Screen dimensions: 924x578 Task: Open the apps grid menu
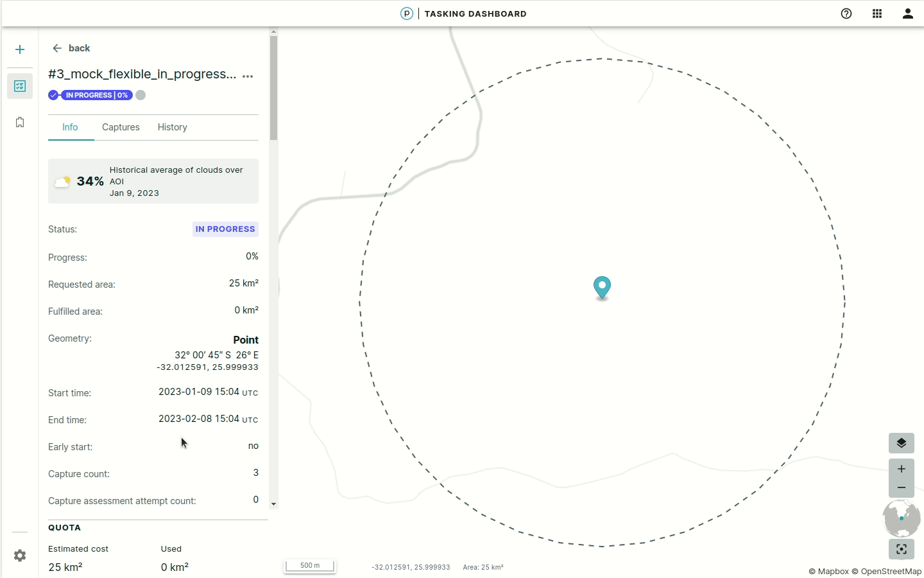(877, 13)
